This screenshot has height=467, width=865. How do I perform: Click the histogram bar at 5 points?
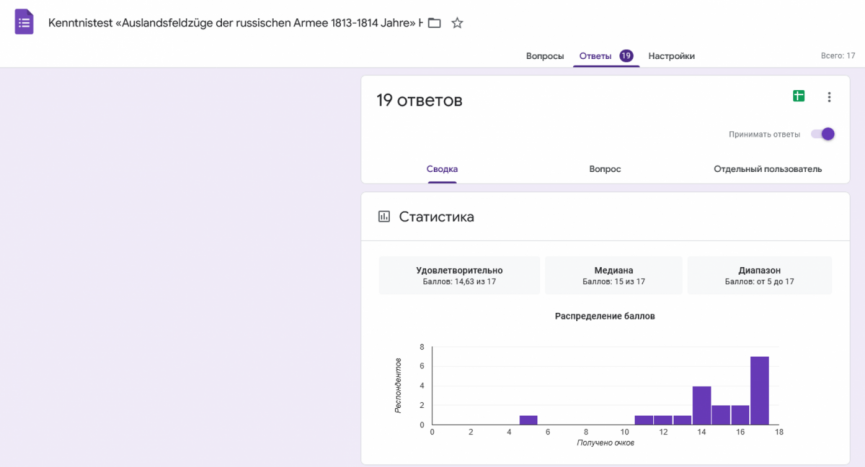coord(528,420)
